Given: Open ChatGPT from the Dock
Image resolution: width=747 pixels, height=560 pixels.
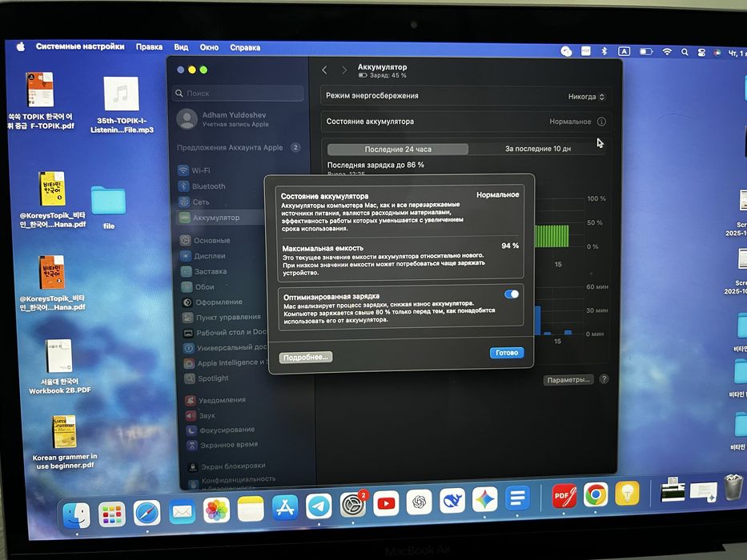Looking at the screenshot, I should [419, 502].
